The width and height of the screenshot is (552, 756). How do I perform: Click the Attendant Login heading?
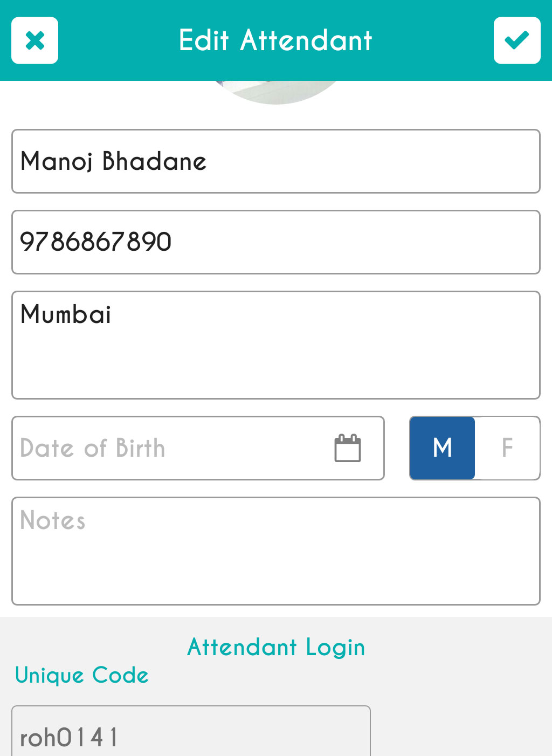(276, 647)
